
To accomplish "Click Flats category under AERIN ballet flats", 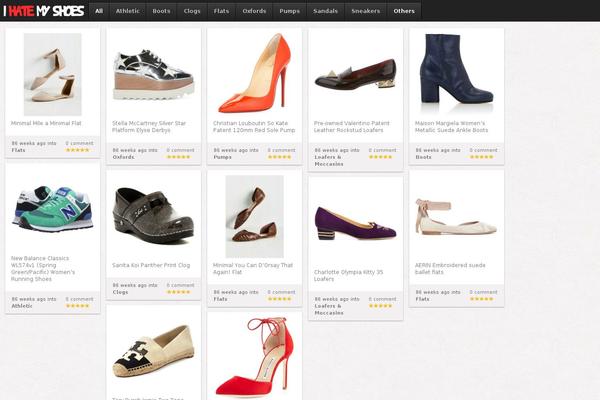I will click(x=422, y=299).
